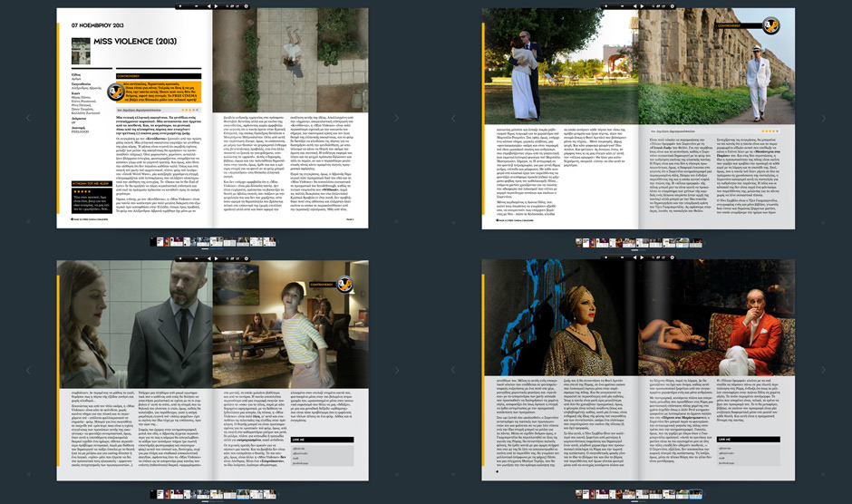Screen dimensions: 852x504
Task: Previous-page triangle in toolbar above red-jacket spread
Action: [635, 257]
